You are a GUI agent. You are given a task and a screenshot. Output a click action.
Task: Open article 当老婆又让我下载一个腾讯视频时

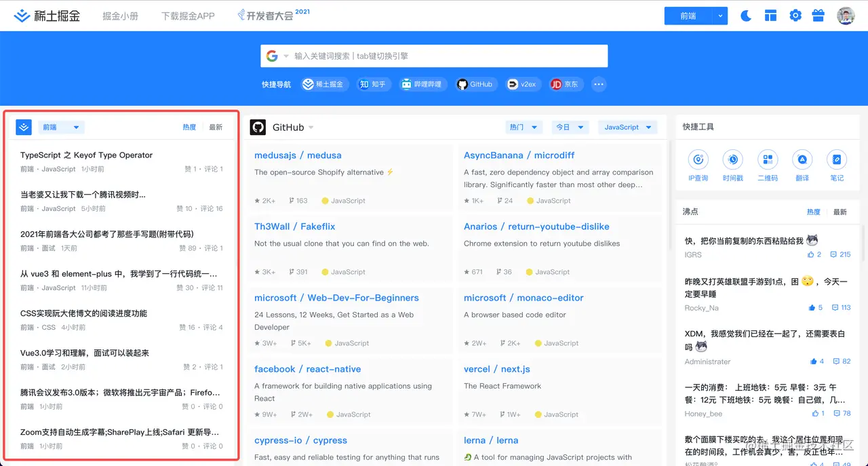(x=83, y=195)
